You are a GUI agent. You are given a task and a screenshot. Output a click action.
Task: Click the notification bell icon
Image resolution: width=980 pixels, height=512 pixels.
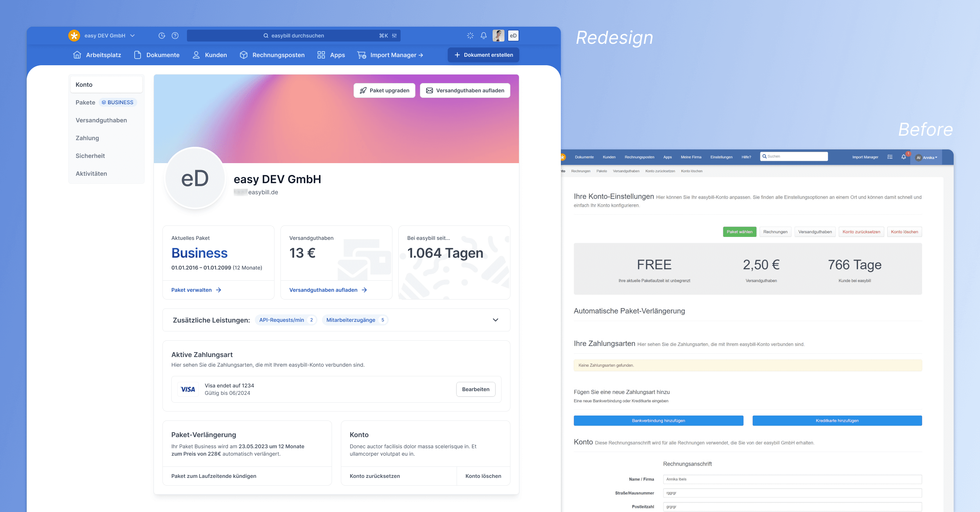coord(484,36)
